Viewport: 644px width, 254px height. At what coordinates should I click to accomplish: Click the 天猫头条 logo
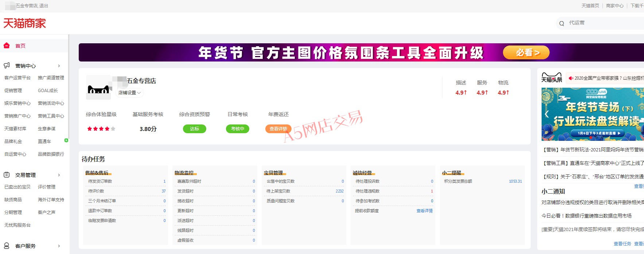click(x=551, y=78)
